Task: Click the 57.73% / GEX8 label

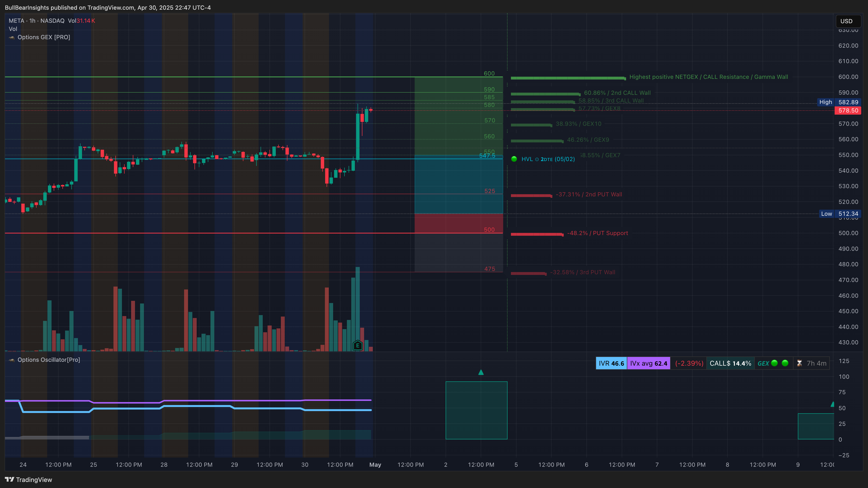Action: 599,108
